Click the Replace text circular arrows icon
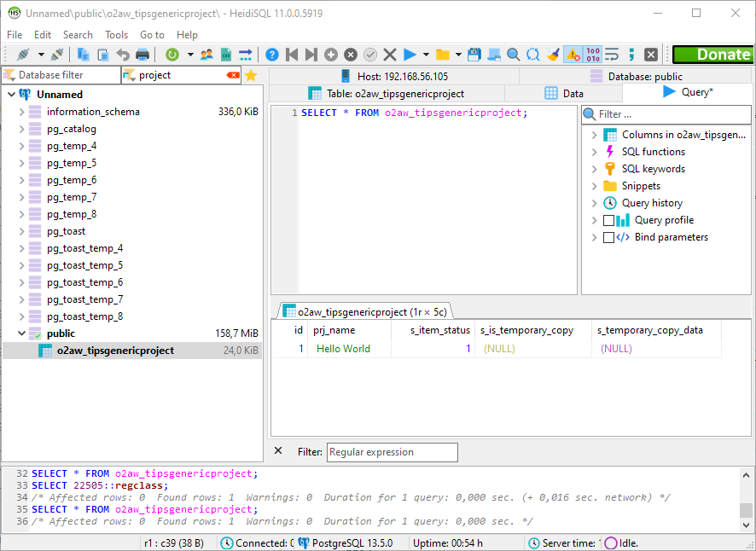Viewport: 756px width, 551px height. click(x=533, y=55)
